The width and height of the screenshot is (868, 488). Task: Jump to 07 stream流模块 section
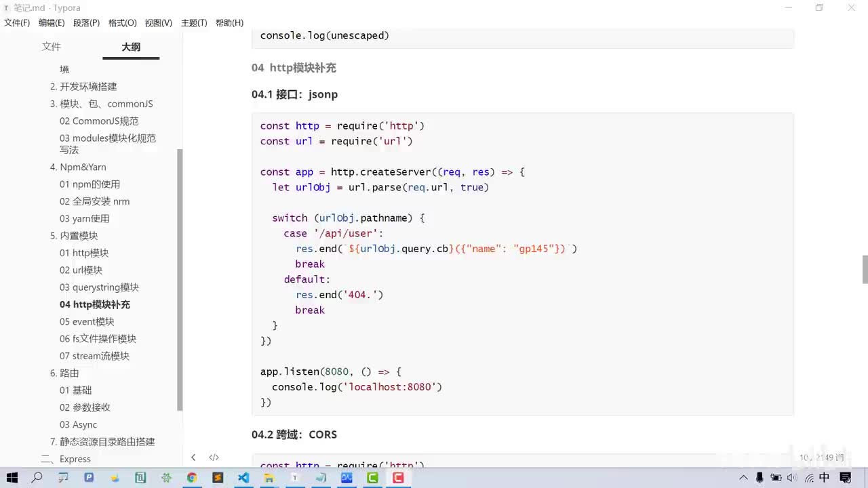click(x=94, y=357)
